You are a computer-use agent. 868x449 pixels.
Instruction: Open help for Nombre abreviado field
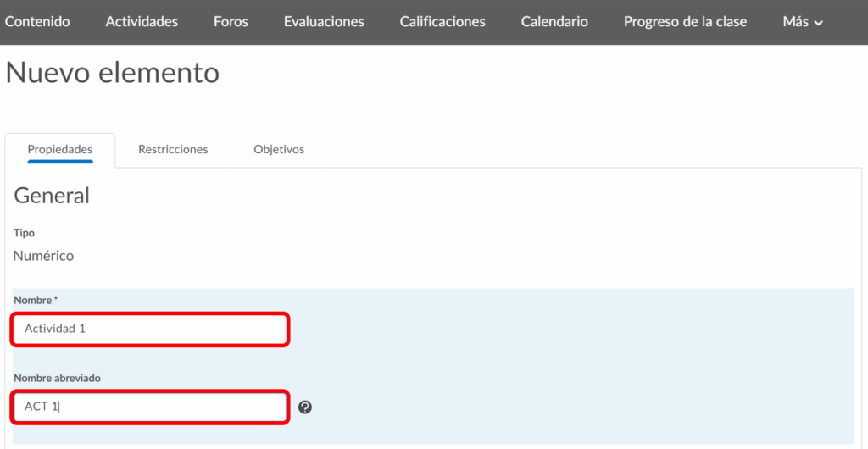point(305,407)
